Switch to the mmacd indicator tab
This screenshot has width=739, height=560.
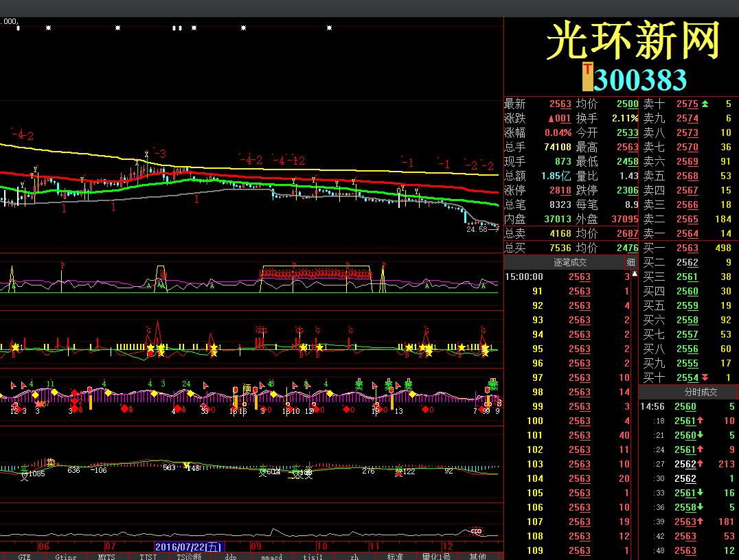pos(271,556)
